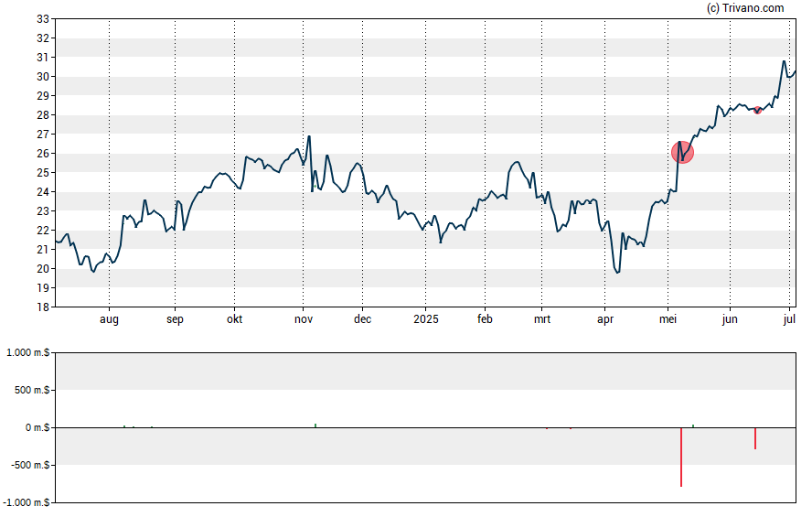812x517 pixels.
Task: Click the '2025' year label
Action: click(426, 318)
